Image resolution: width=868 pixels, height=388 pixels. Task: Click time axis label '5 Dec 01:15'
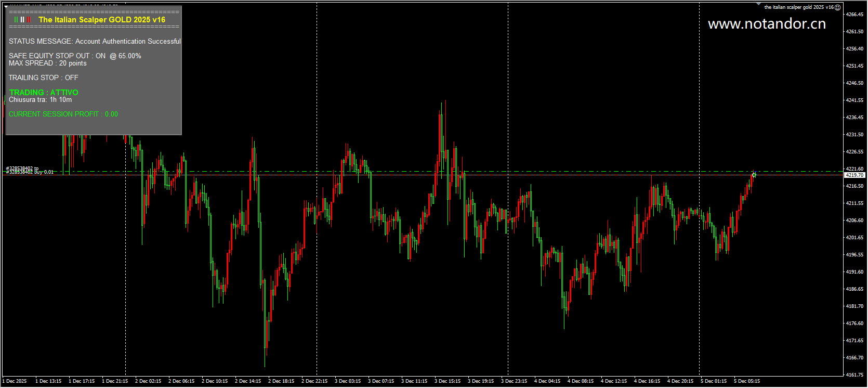(x=714, y=381)
